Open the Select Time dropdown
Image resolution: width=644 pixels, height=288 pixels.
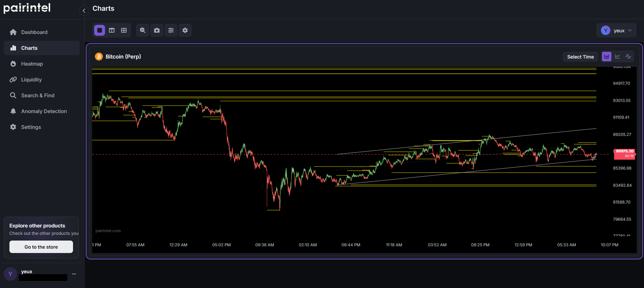[x=580, y=57]
